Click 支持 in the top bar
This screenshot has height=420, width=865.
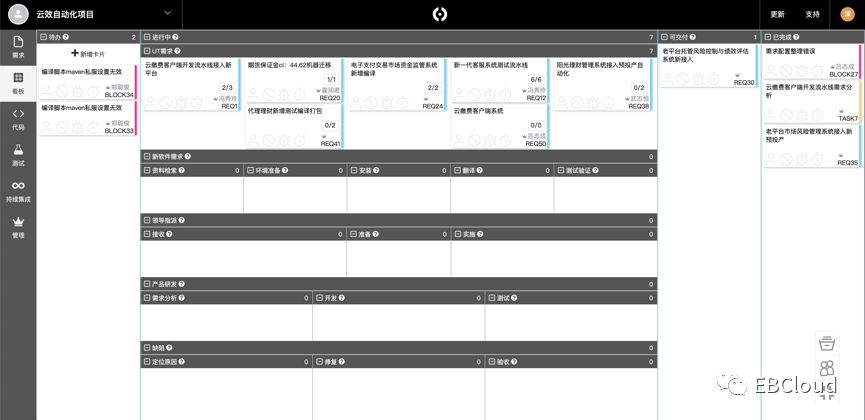click(812, 14)
